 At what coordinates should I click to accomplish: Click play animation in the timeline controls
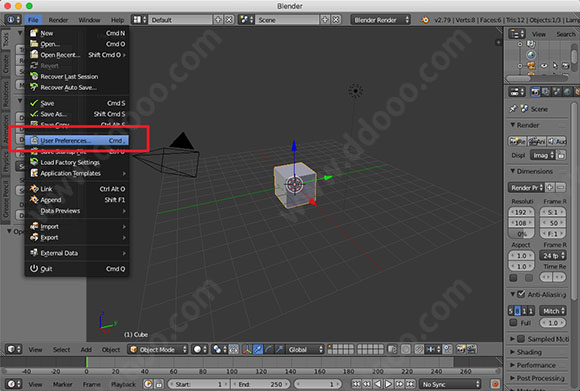tap(388, 384)
